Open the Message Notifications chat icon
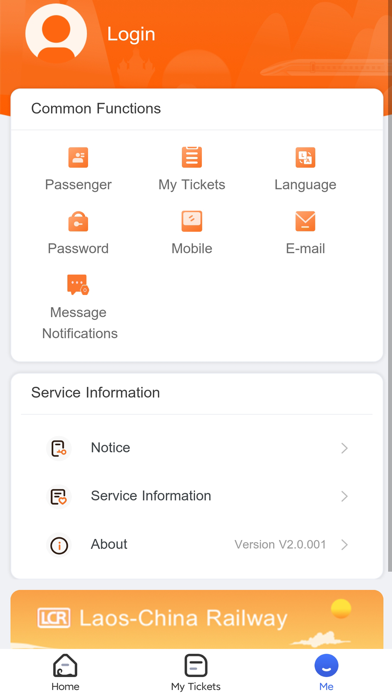 (78, 285)
